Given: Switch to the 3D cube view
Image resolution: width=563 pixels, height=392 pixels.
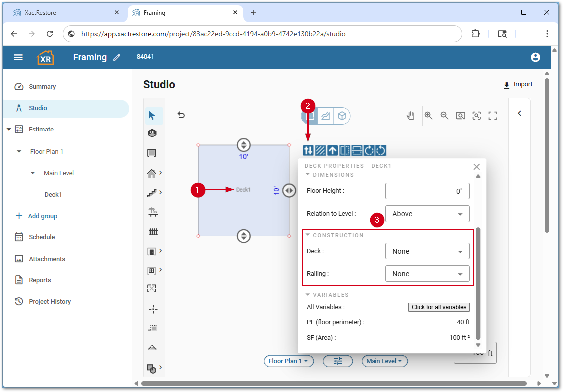Looking at the screenshot, I should coord(342,116).
